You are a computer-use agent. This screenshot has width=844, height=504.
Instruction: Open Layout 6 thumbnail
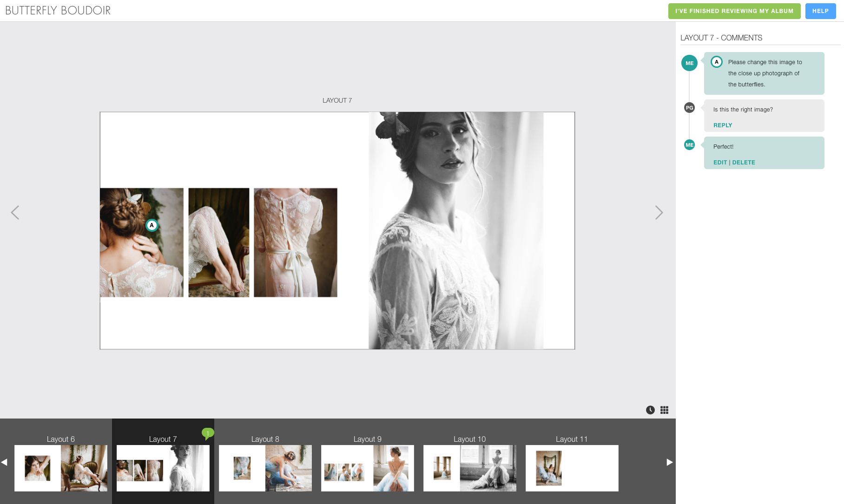click(61, 468)
